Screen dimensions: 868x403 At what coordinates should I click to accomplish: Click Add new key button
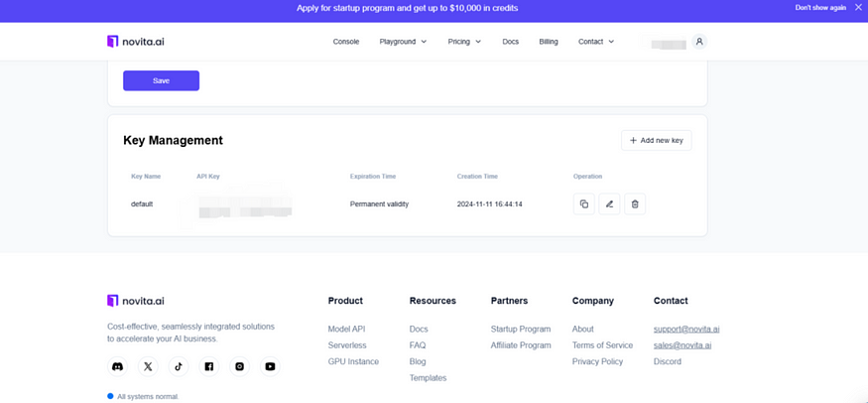656,141
